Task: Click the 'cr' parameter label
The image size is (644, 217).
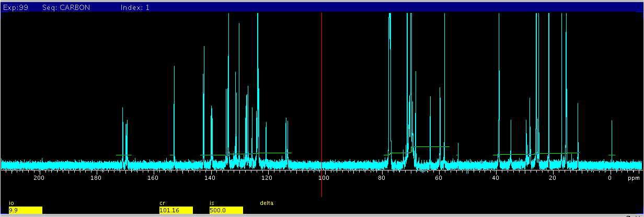Action: (x=162, y=203)
